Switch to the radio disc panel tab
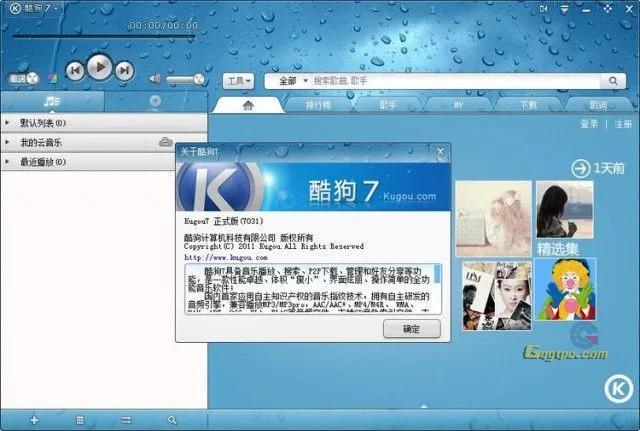The height and width of the screenshot is (431, 640). pyautogui.click(x=156, y=102)
